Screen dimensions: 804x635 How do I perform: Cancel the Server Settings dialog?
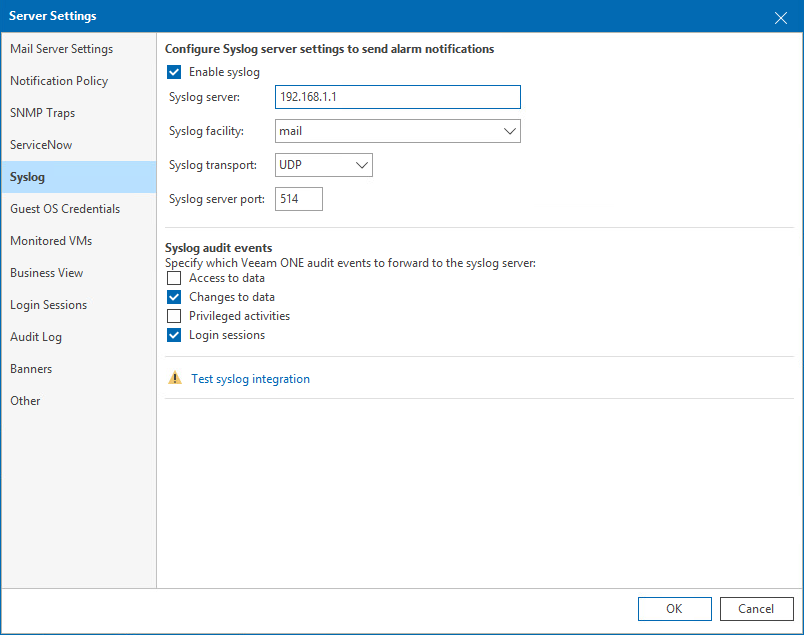pos(757,608)
